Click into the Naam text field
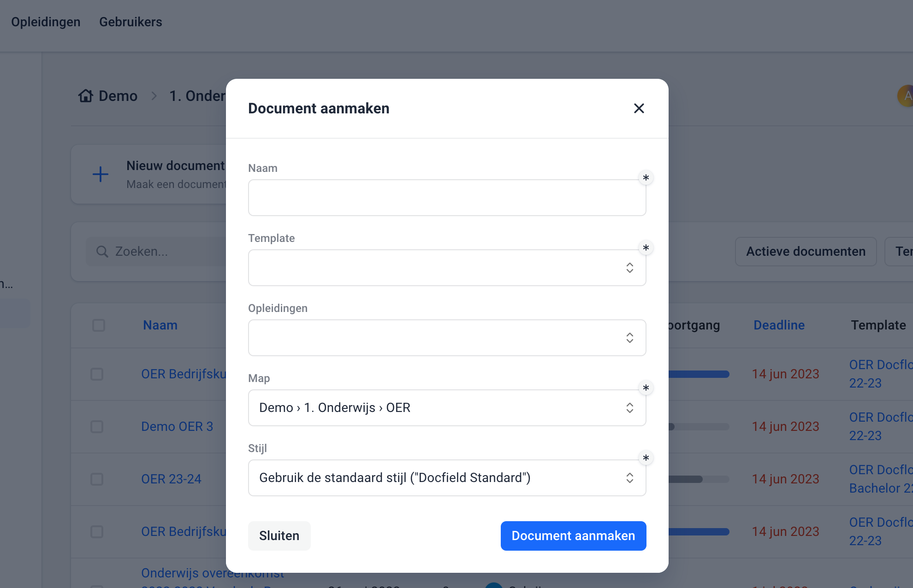Image resolution: width=913 pixels, height=588 pixels. click(x=446, y=198)
